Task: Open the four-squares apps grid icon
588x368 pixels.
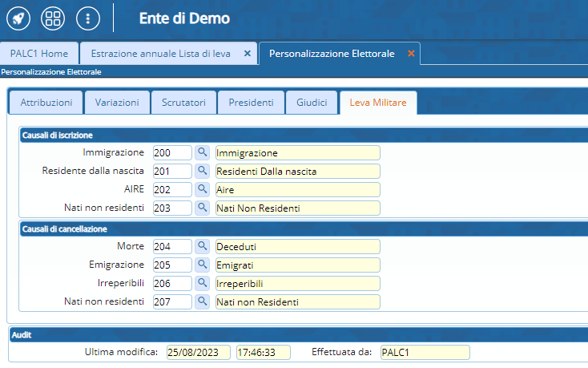Action: (54, 18)
